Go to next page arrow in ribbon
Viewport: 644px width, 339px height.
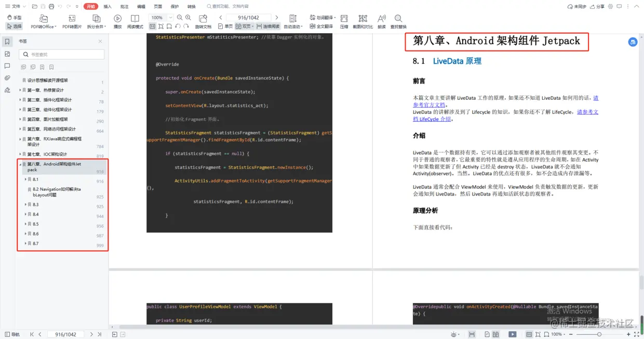(x=276, y=18)
